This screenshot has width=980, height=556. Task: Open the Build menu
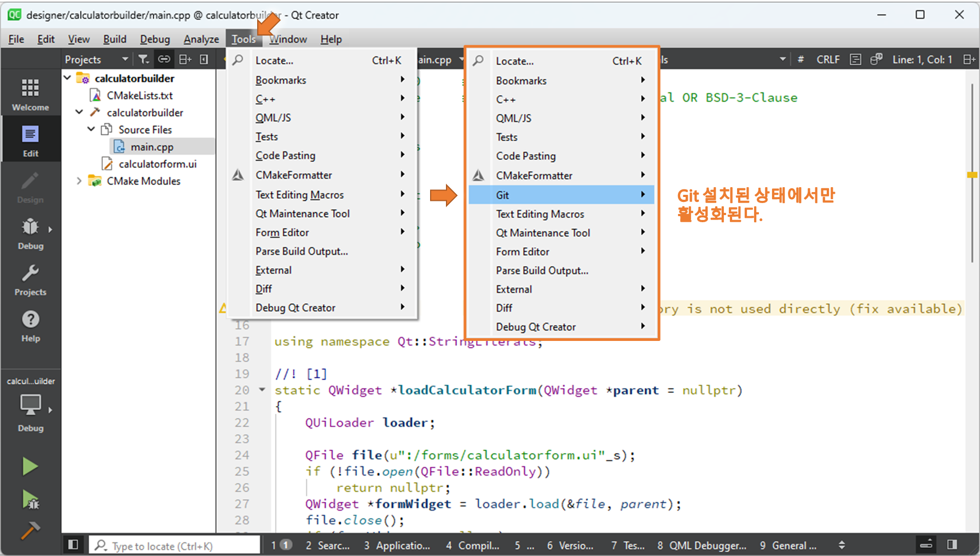(x=115, y=39)
